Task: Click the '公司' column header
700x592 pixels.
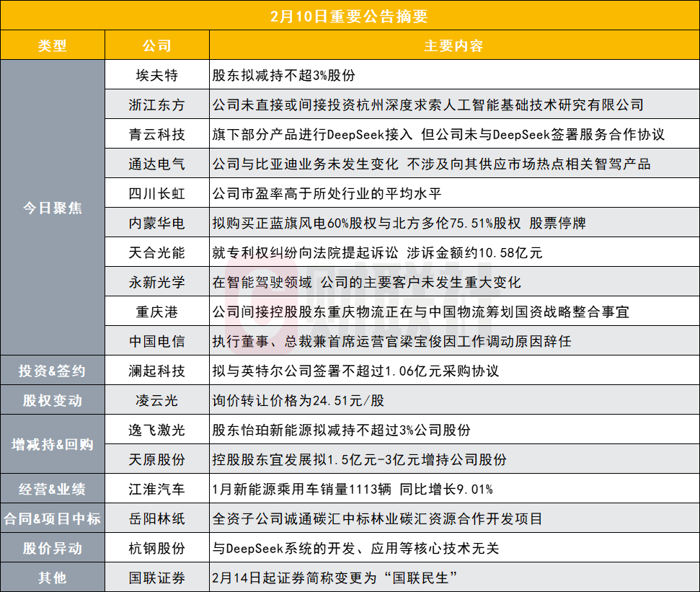Action: point(156,45)
